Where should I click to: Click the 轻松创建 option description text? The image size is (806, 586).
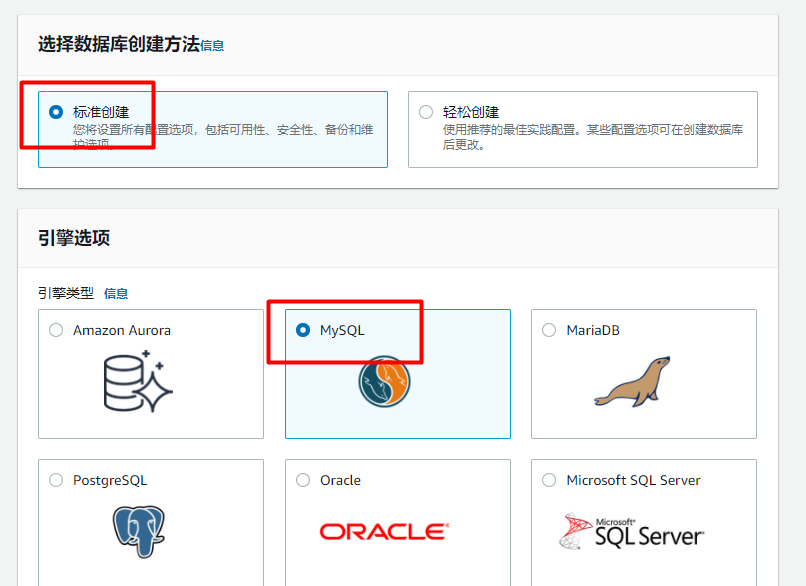point(593,137)
